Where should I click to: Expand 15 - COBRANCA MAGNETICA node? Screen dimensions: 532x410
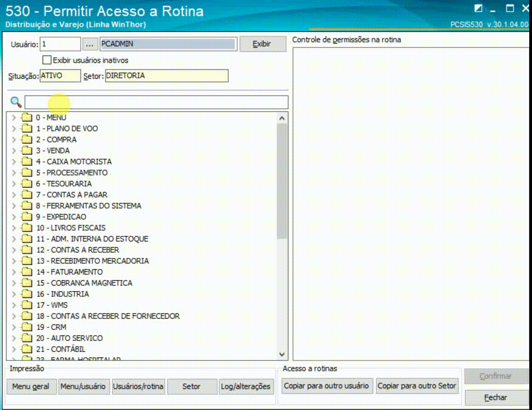pyautogui.click(x=14, y=283)
